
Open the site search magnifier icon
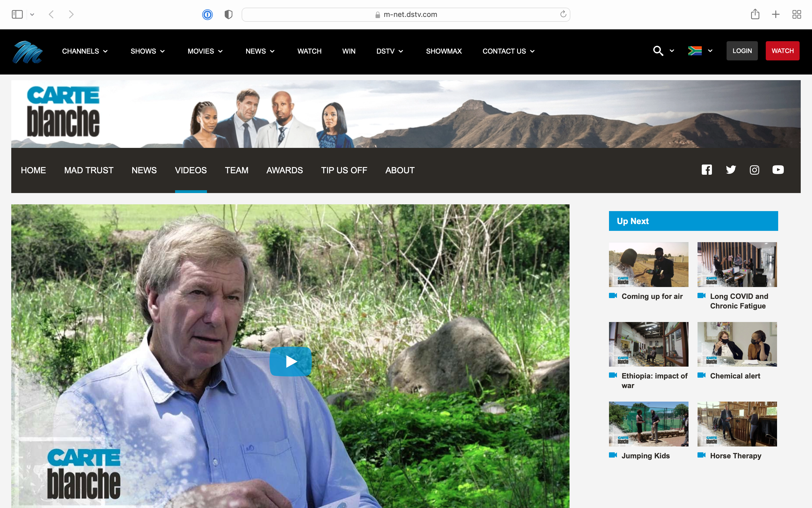pyautogui.click(x=658, y=51)
